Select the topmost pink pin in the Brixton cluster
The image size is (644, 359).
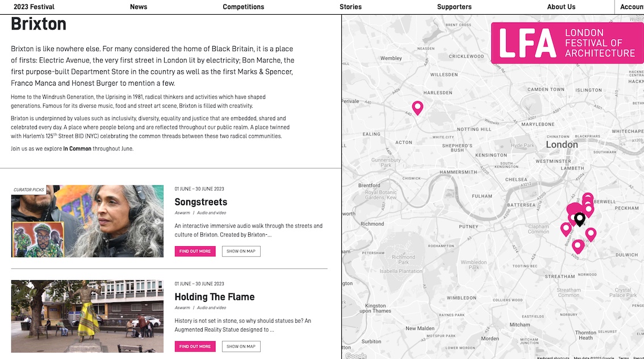tap(588, 197)
